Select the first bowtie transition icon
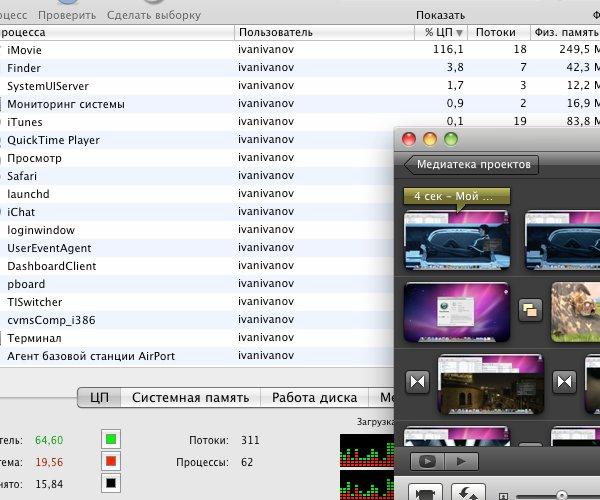Viewport: 600px width, 500px height. pyautogui.click(x=417, y=382)
